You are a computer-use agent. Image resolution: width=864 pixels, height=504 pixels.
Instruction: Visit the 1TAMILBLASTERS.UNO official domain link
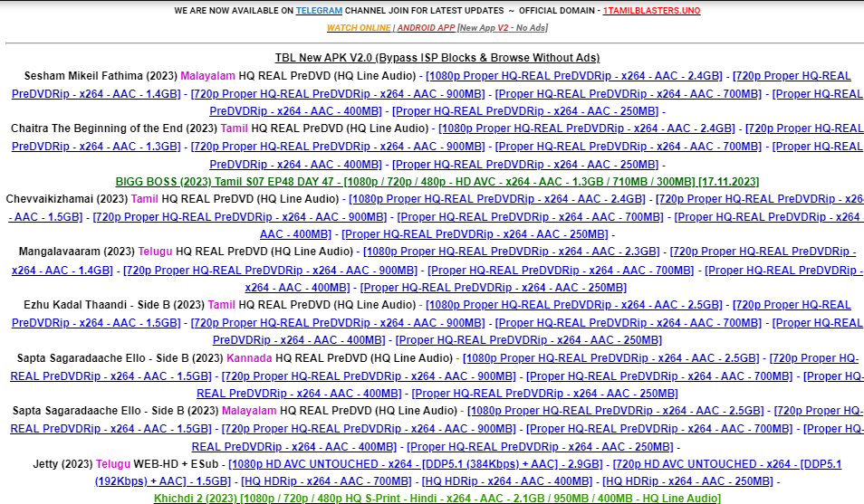pyautogui.click(x=651, y=11)
